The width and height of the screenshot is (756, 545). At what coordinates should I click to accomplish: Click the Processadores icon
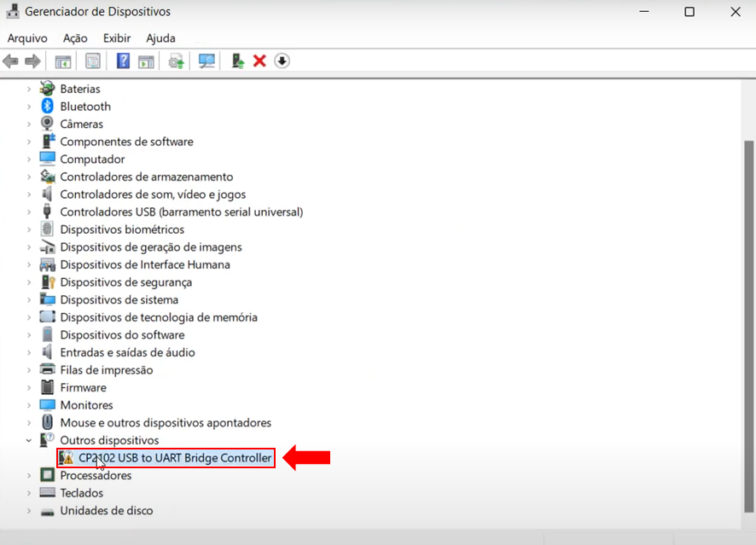(47, 475)
